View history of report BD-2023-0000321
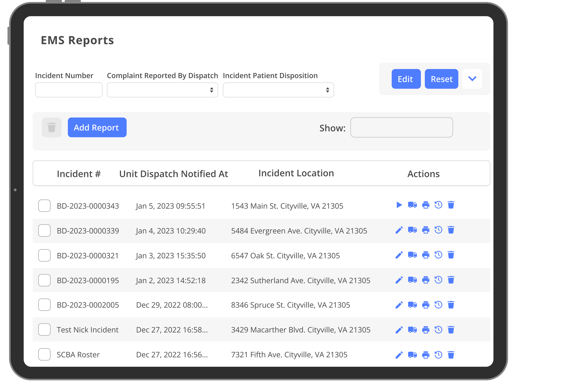Viewport: 568px width, 392px height. point(439,255)
